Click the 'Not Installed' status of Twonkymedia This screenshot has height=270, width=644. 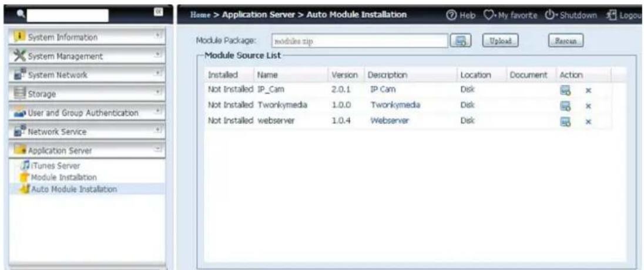click(232, 106)
